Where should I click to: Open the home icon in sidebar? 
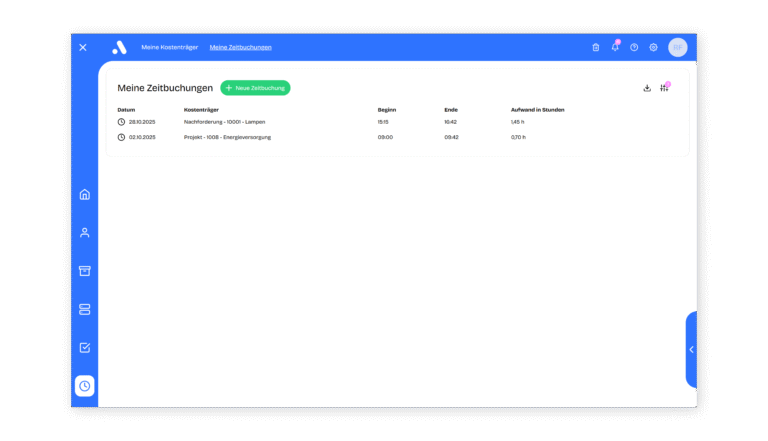[85, 194]
